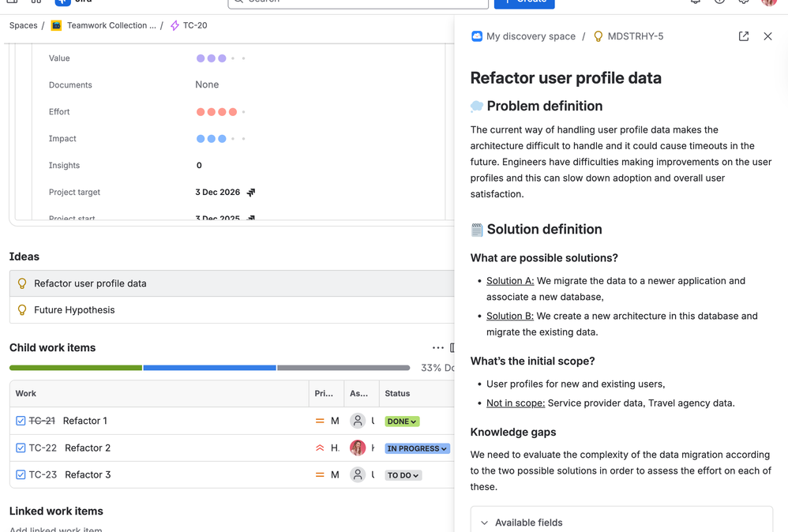Click the cloud emoji beside Problem definition heading
Image resolution: width=788 pixels, height=532 pixels.
(x=477, y=106)
